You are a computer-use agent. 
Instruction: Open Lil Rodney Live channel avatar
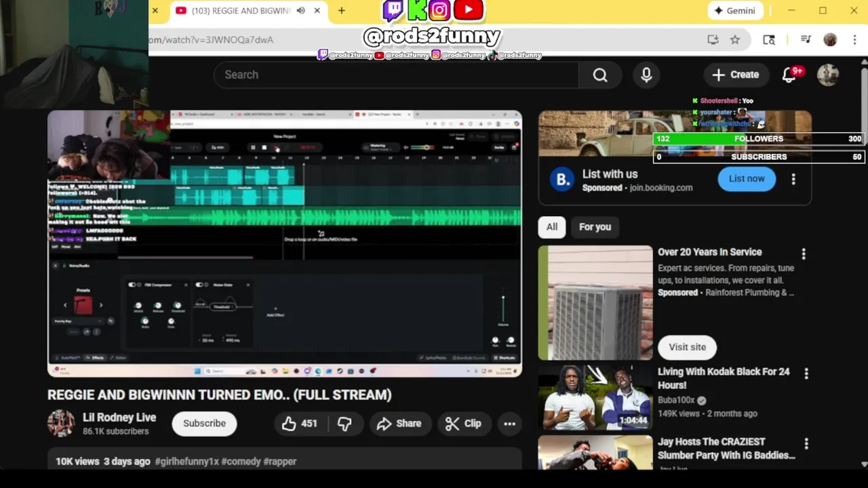pyautogui.click(x=61, y=424)
